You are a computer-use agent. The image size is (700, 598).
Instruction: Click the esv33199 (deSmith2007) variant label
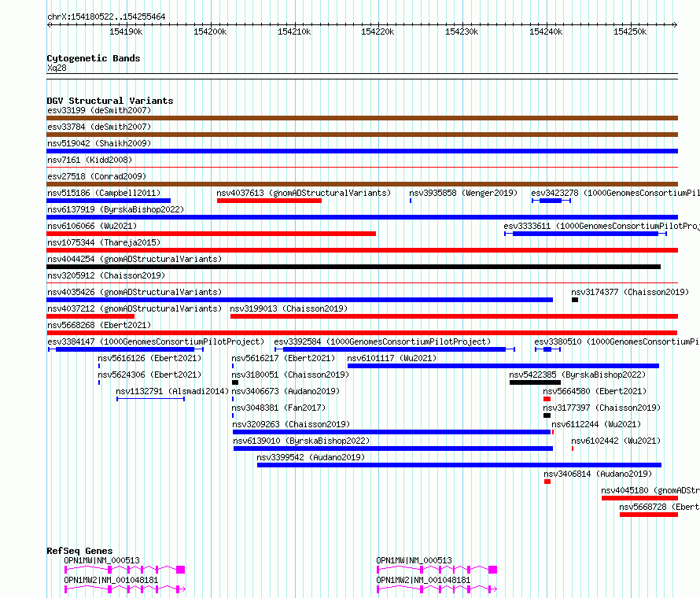click(x=99, y=110)
